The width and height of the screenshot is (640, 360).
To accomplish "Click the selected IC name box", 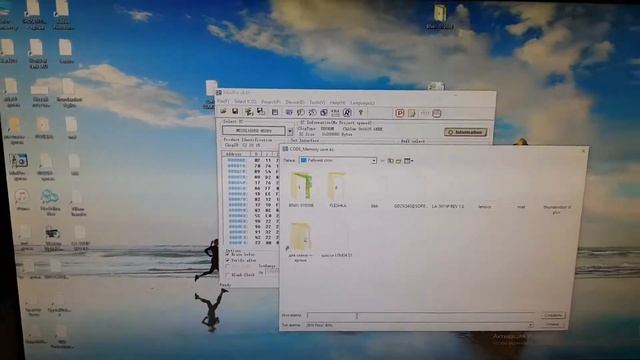I will pyautogui.click(x=254, y=131).
